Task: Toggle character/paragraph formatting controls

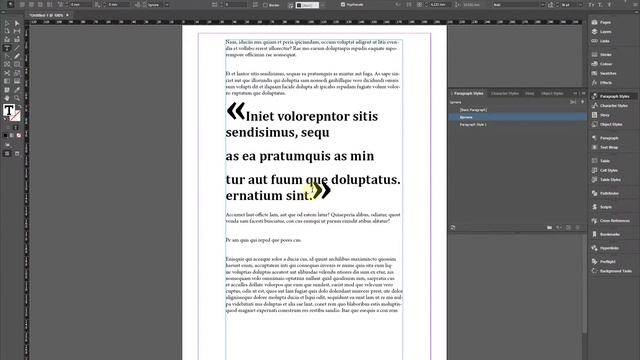Action: click(x=11, y=4)
